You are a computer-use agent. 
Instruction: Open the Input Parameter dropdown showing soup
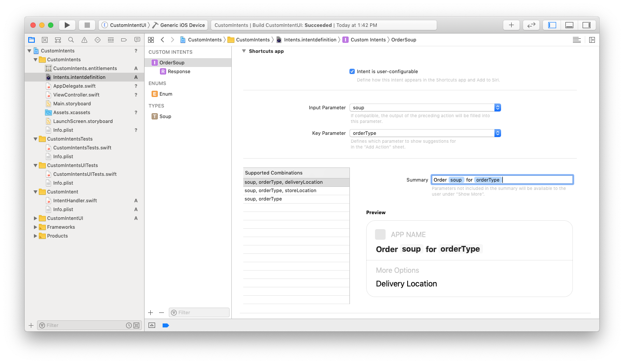[x=497, y=107]
